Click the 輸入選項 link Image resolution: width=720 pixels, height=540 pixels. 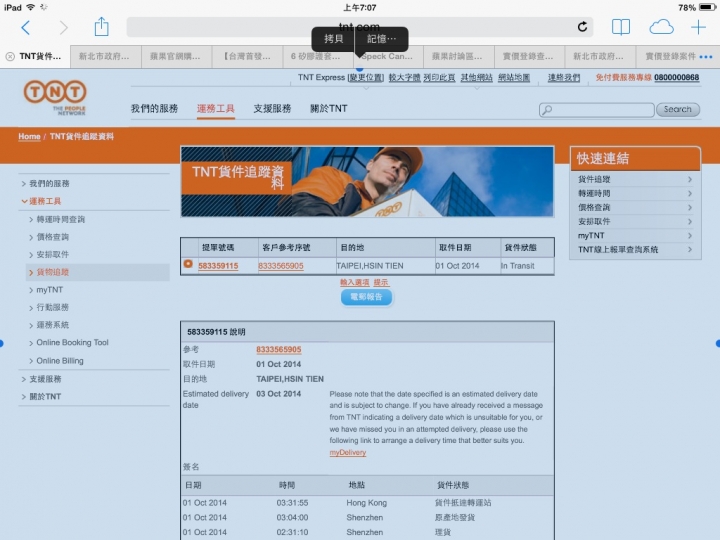pyautogui.click(x=354, y=282)
